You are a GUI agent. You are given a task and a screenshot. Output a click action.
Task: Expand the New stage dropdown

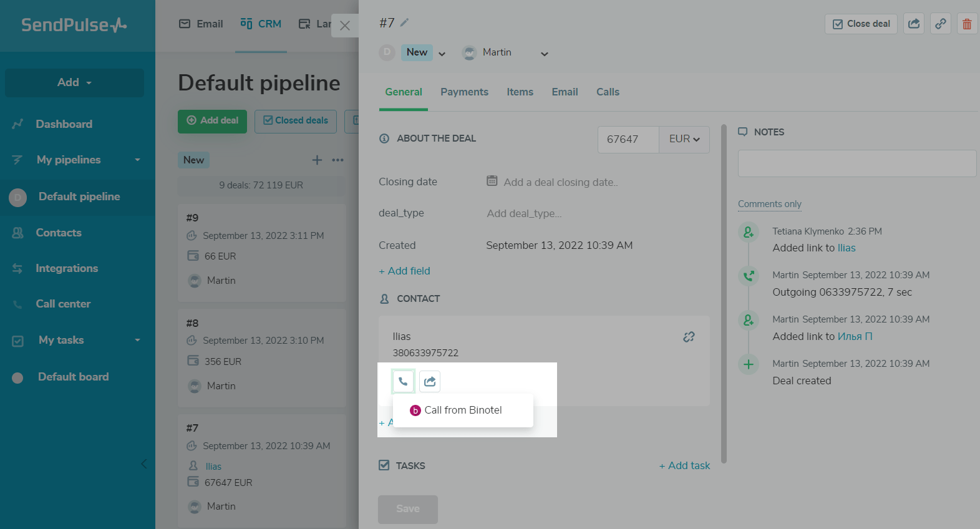442,54
